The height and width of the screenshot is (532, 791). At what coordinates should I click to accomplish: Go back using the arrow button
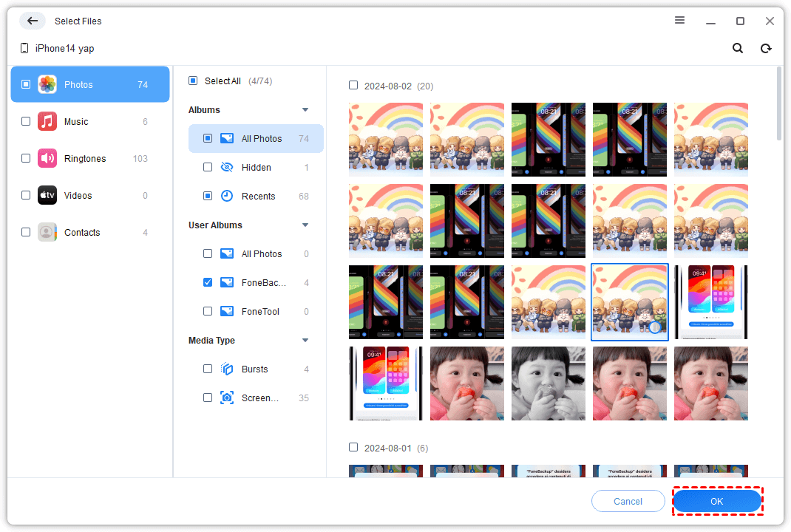pyautogui.click(x=33, y=21)
